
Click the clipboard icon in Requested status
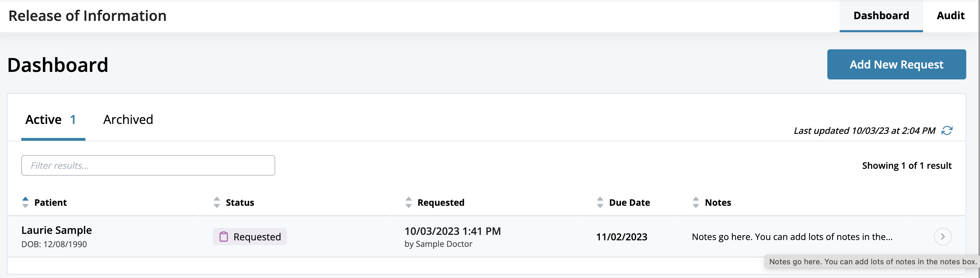coord(224,237)
